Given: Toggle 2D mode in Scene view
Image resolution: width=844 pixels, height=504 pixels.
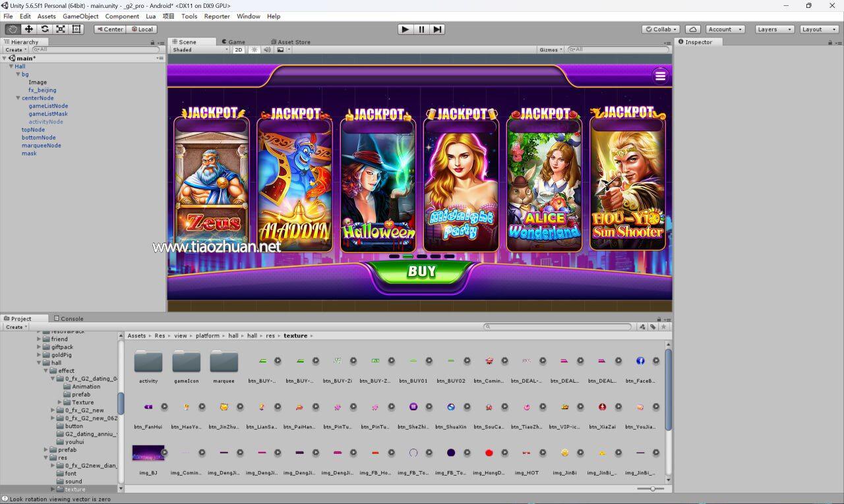Looking at the screenshot, I should (x=239, y=49).
